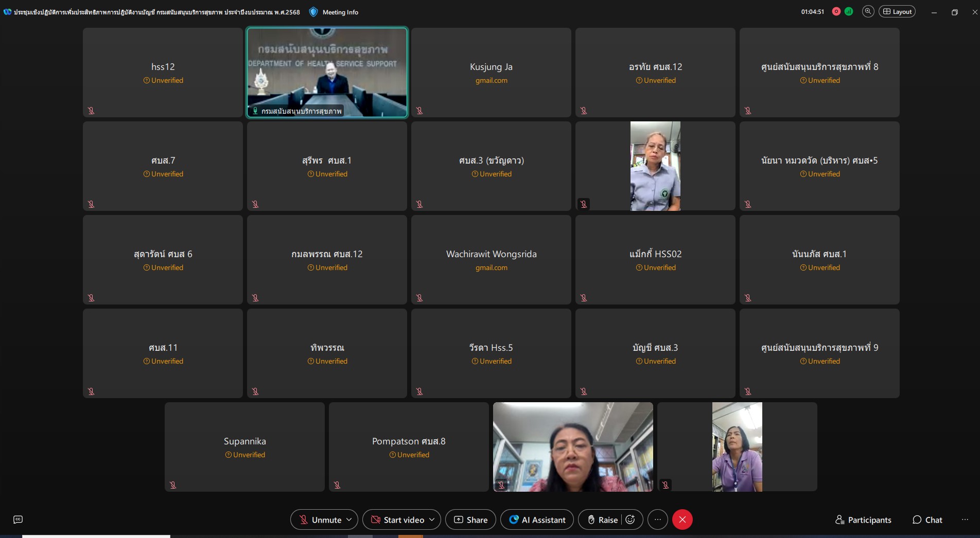Image resolution: width=980 pixels, height=538 pixels.
Task: Click the closed captions icon
Action: point(18,519)
